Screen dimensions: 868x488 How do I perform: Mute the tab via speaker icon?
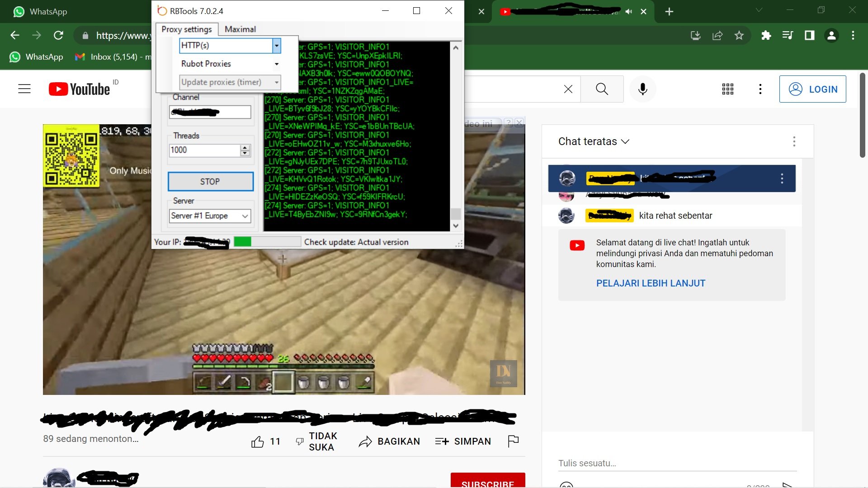click(628, 11)
